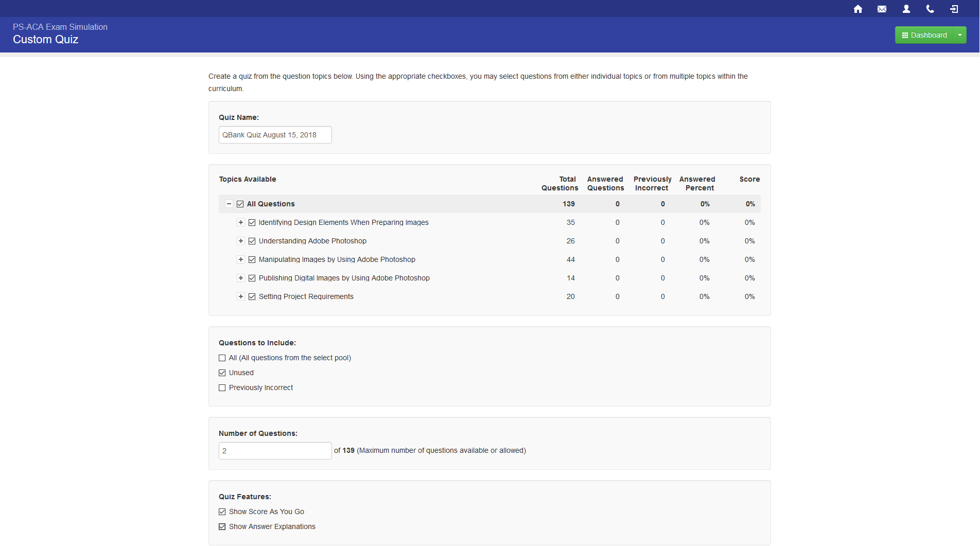Uncheck the All Questions checkbox

point(240,204)
